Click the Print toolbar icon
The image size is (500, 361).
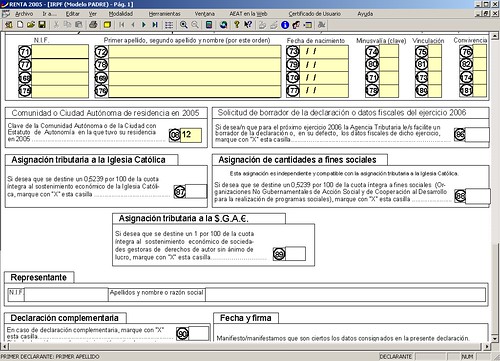(93, 25)
